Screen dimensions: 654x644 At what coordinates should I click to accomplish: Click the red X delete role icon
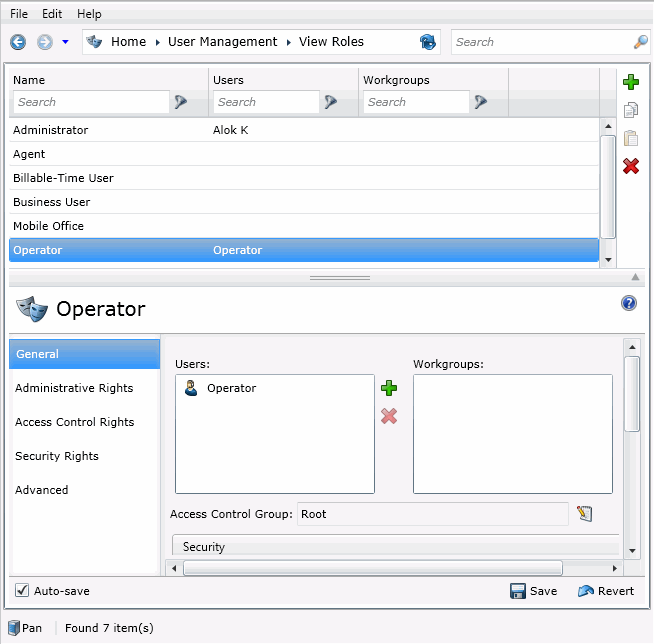631,166
